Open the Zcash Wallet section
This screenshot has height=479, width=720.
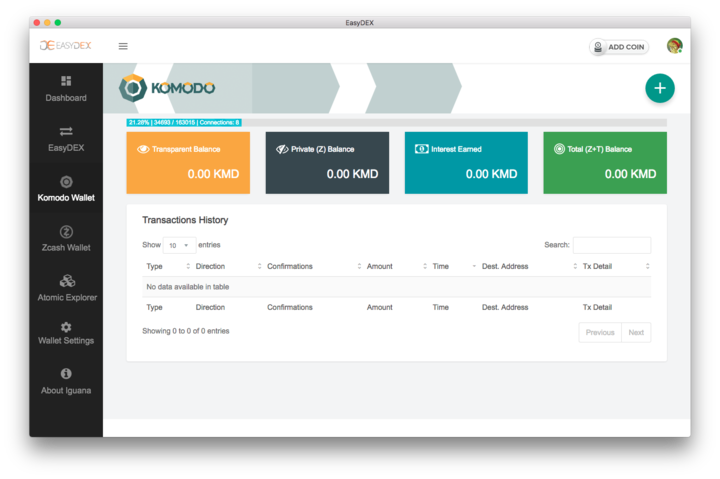tap(66, 238)
